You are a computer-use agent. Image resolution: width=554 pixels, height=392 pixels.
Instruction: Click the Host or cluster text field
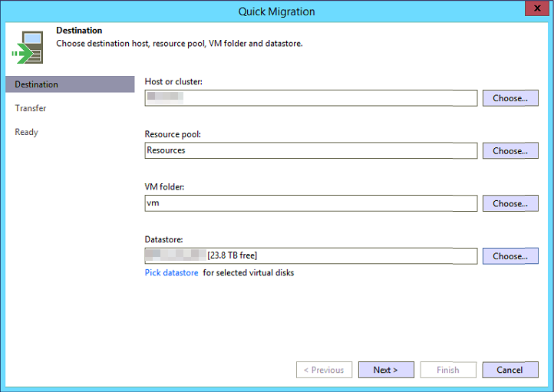click(x=311, y=98)
